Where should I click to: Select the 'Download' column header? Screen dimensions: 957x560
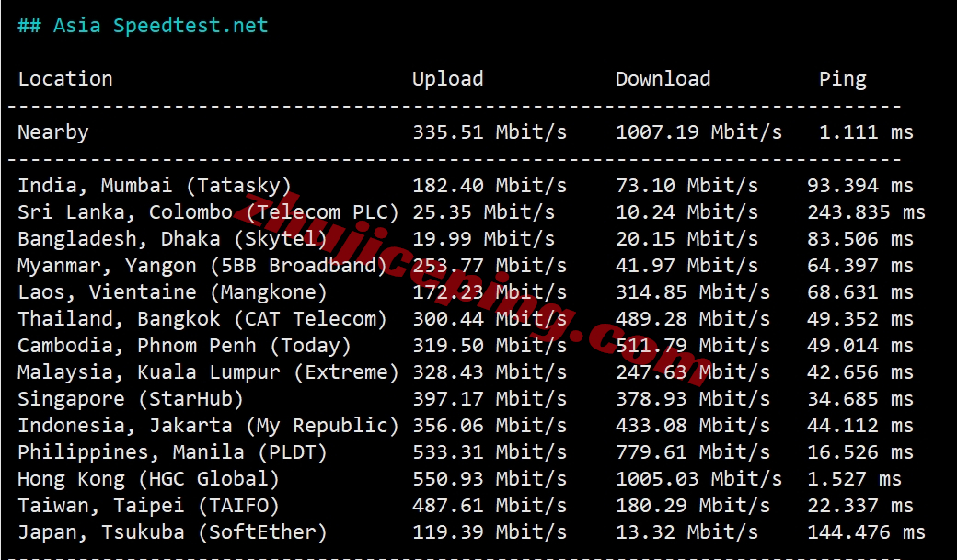[663, 79]
